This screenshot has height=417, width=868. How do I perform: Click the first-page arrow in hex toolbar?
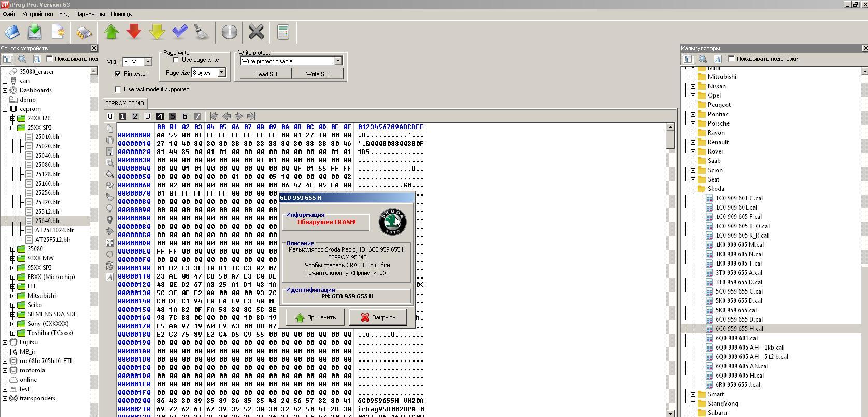tap(214, 116)
